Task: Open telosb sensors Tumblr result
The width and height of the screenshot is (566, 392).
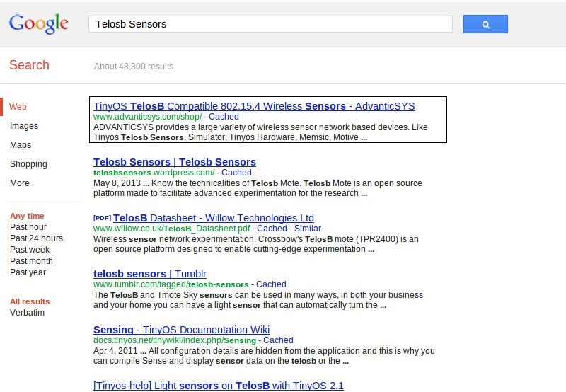Action: (x=150, y=274)
